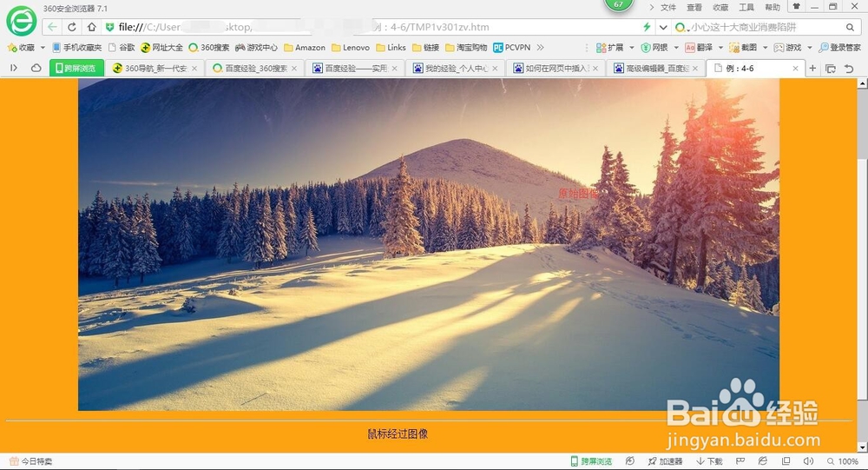Open the PCVPN bookmark

[x=511, y=48]
